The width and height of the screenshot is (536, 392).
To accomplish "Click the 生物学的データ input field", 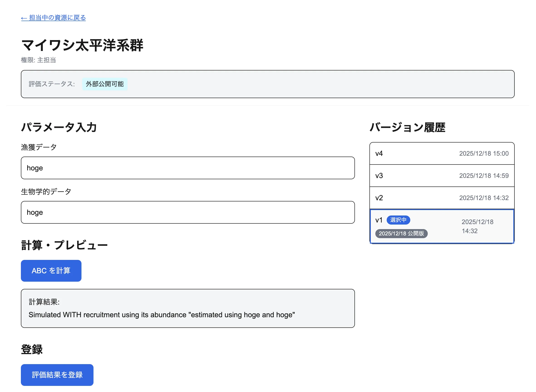I will pyautogui.click(x=187, y=212).
